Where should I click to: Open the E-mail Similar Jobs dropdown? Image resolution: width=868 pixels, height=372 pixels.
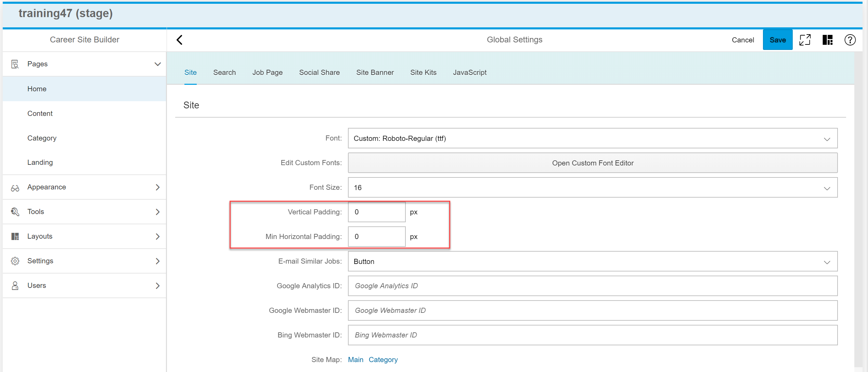593,261
